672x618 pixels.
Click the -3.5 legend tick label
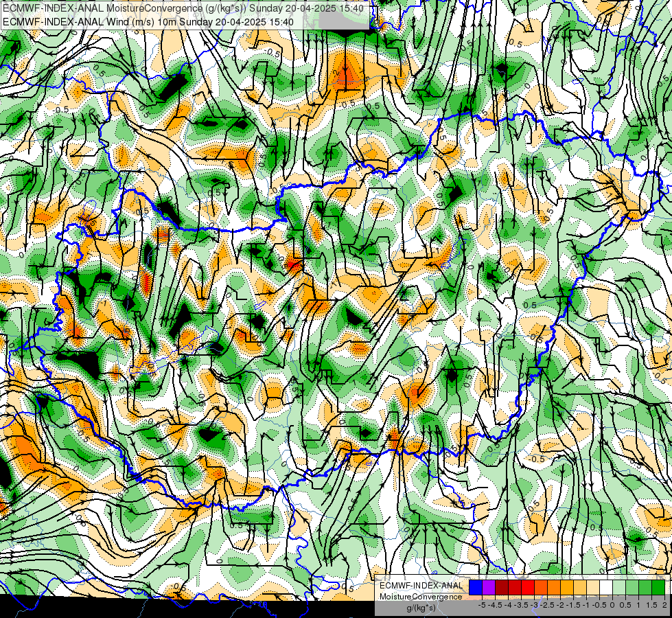click(x=521, y=605)
